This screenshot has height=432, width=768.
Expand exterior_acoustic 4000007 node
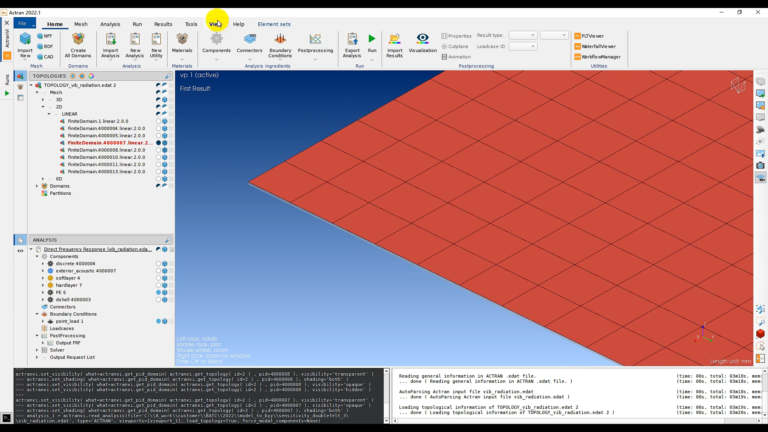[x=43, y=271]
